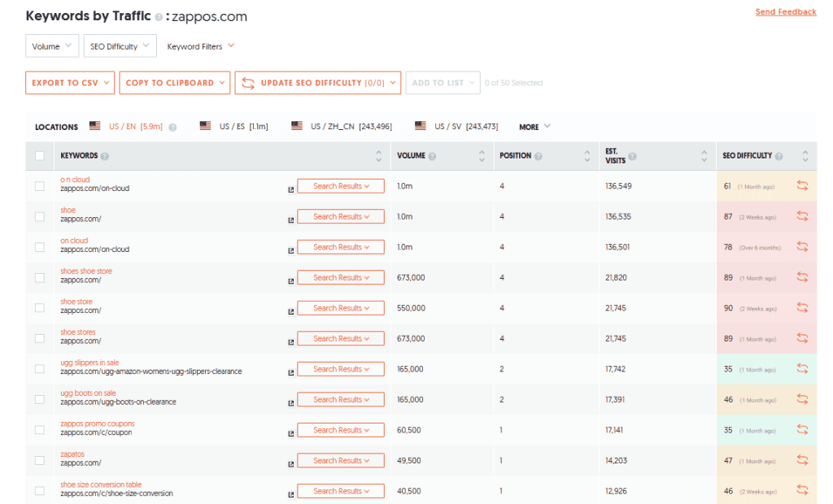The image size is (833, 504).
Task: Select the '0 of 50 Selected' text
Action: point(513,83)
